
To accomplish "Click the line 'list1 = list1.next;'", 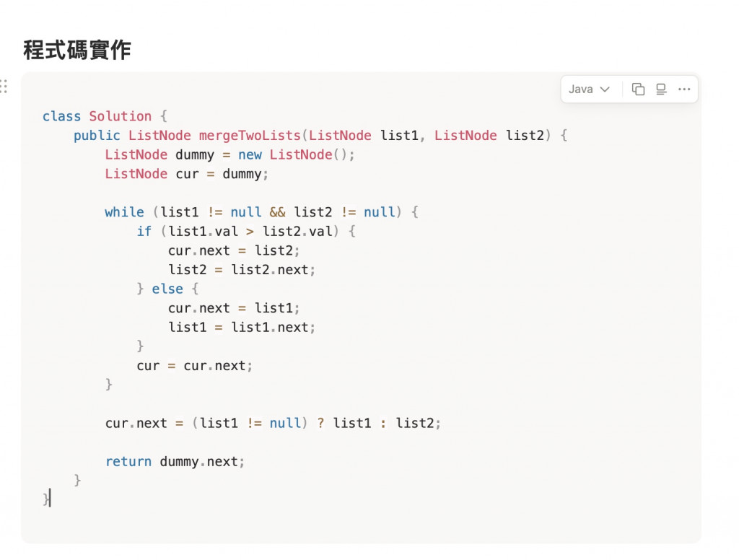I will click(x=242, y=327).
